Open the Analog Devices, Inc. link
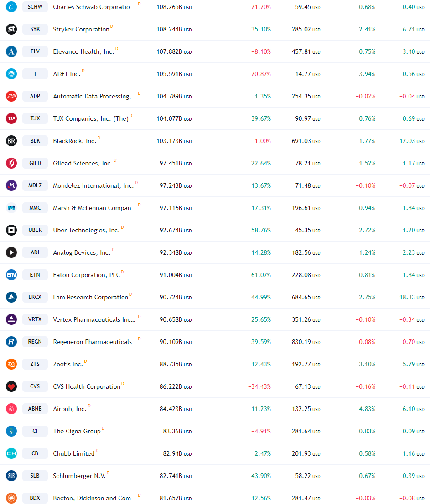 point(82,252)
